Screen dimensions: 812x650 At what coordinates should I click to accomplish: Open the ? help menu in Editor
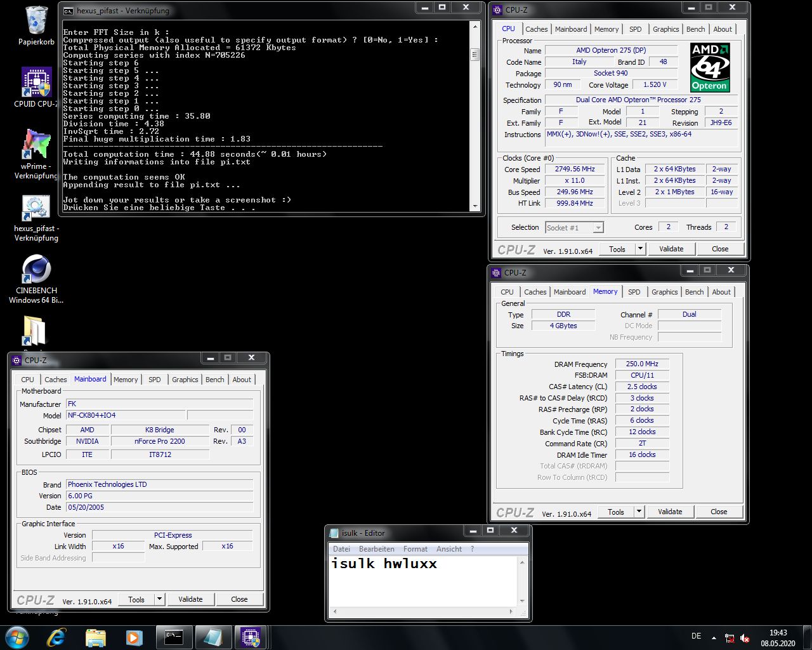pyautogui.click(x=472, y=549)
